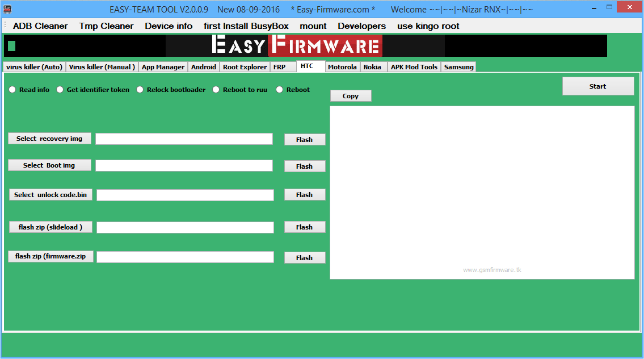The image size is (644, 359).
Task: Select Read info radio button
Action: [29, 90]
